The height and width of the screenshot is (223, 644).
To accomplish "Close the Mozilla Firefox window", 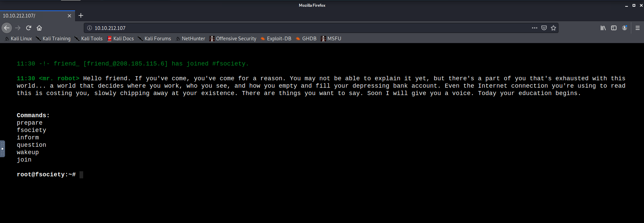I will 641,5.
